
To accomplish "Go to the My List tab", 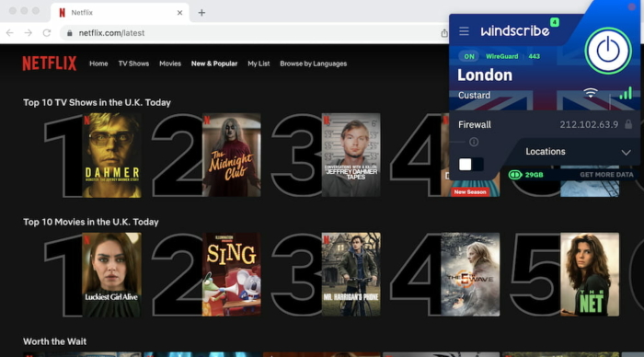I will [x=259, y=63].
